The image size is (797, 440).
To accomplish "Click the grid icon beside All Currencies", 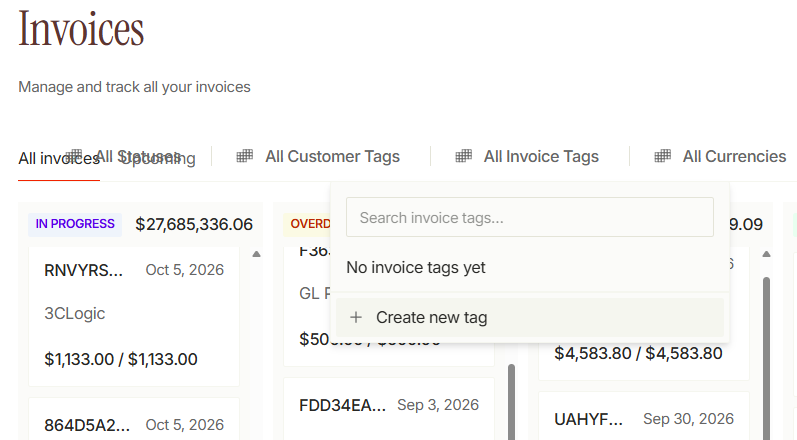I will [x=662, y=156].
